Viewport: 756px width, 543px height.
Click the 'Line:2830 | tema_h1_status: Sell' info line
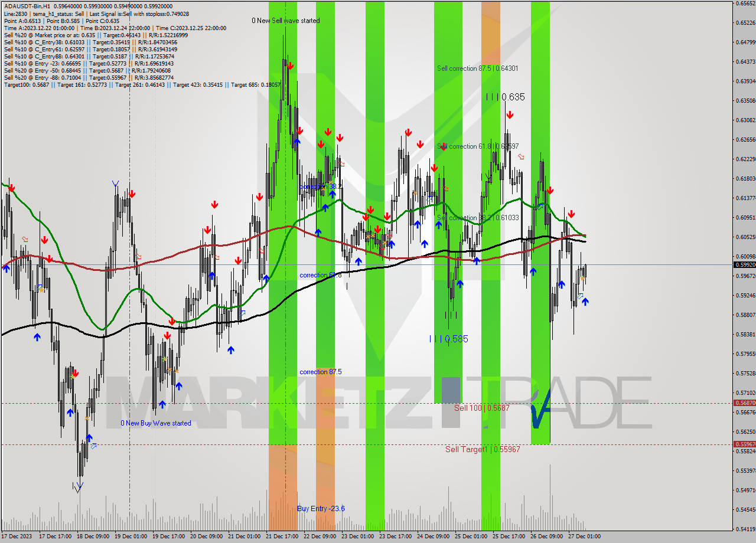pos(97,14)
